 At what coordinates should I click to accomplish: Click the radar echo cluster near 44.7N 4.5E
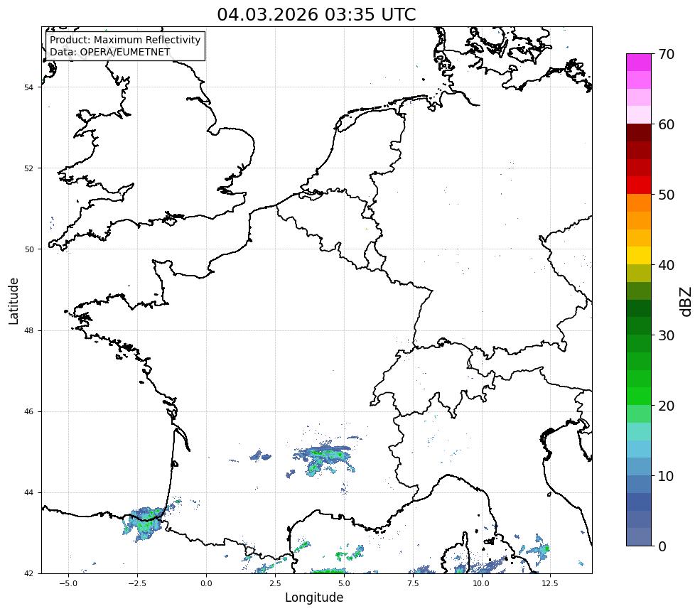click(325, 460)
